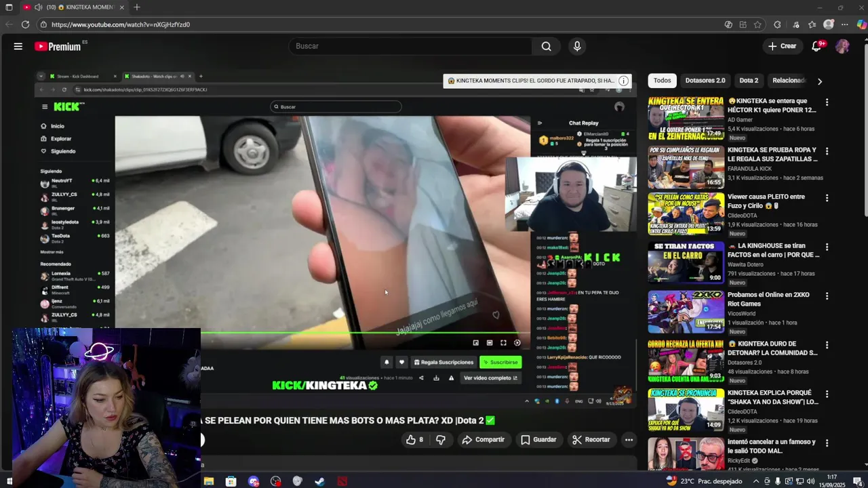The width and height of the screenshot is (868, 488).
Task: Open options for 'Probamos el Online en 2XKO' video
Action: (827, 296)
